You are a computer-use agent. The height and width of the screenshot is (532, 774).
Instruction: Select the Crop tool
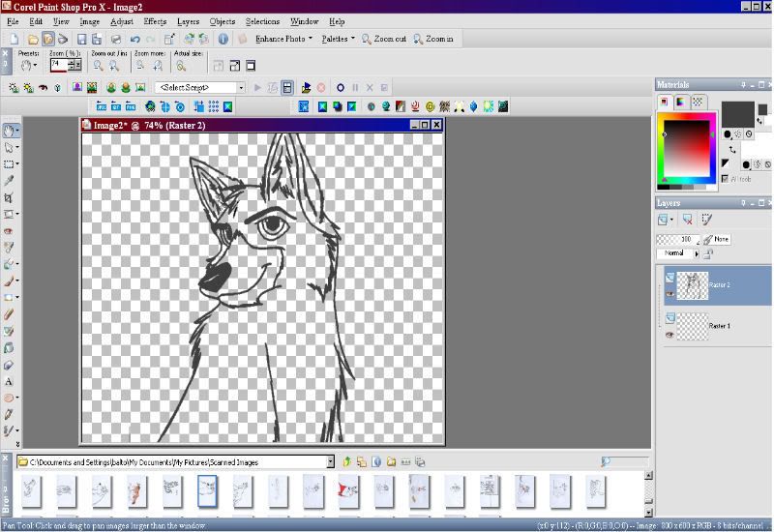9,197
